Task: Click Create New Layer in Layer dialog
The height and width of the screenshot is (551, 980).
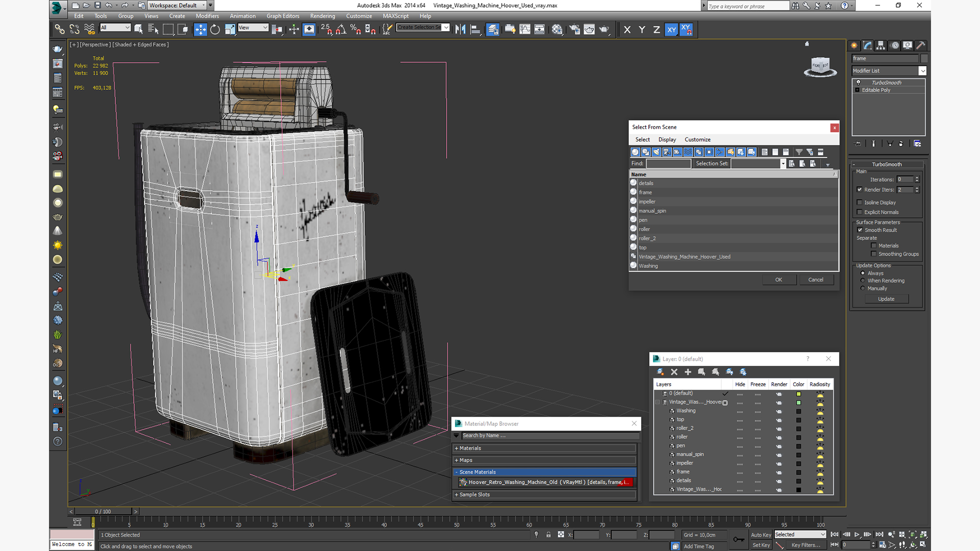Action: pos(660,372)
